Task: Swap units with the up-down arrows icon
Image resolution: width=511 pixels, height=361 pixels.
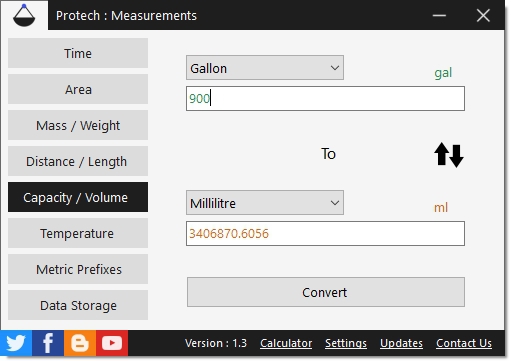Action: pos(449,155)
